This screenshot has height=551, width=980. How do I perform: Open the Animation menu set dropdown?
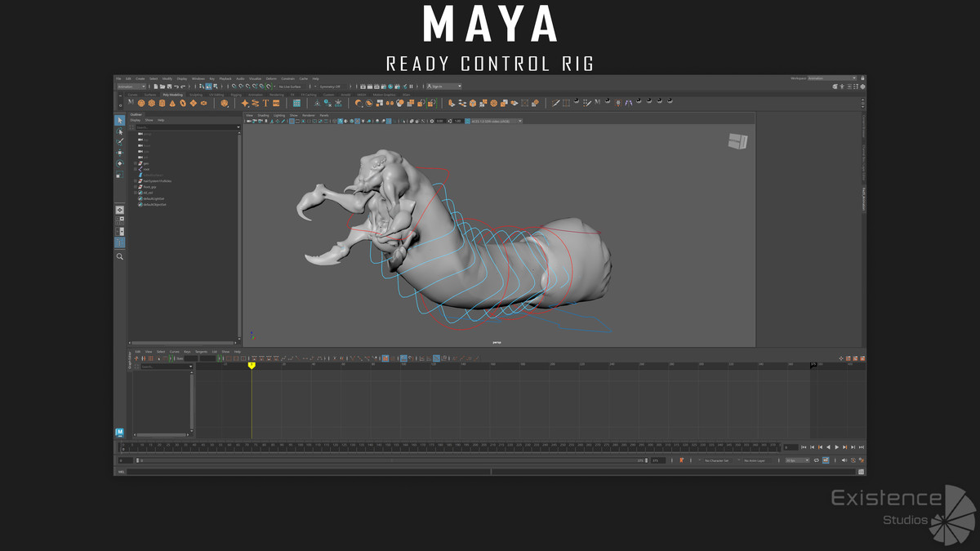click(131, 87)
